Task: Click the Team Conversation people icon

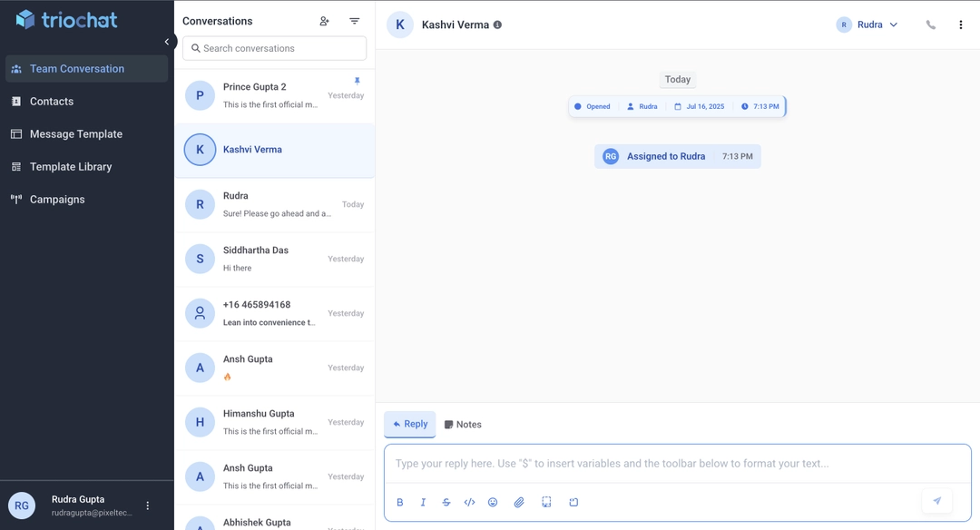Action: 16,69
